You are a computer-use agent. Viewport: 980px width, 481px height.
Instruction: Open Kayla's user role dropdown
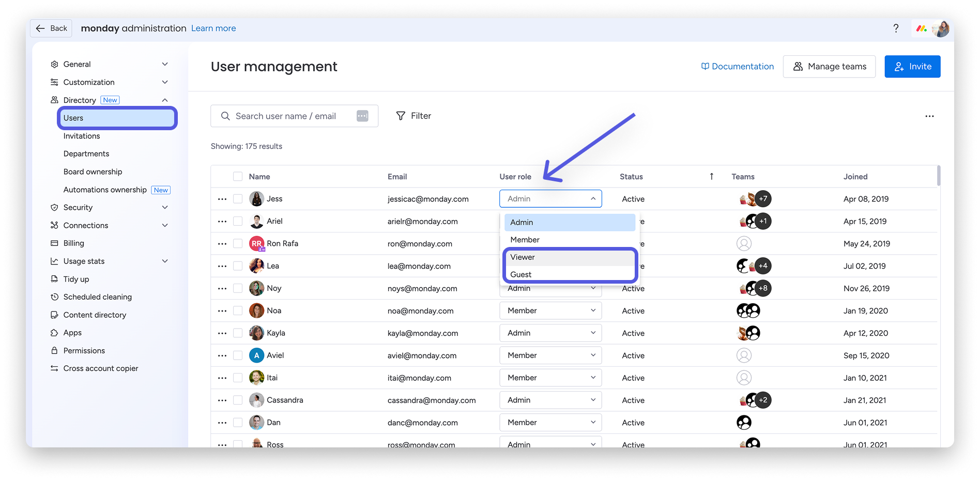coord(550,333)
